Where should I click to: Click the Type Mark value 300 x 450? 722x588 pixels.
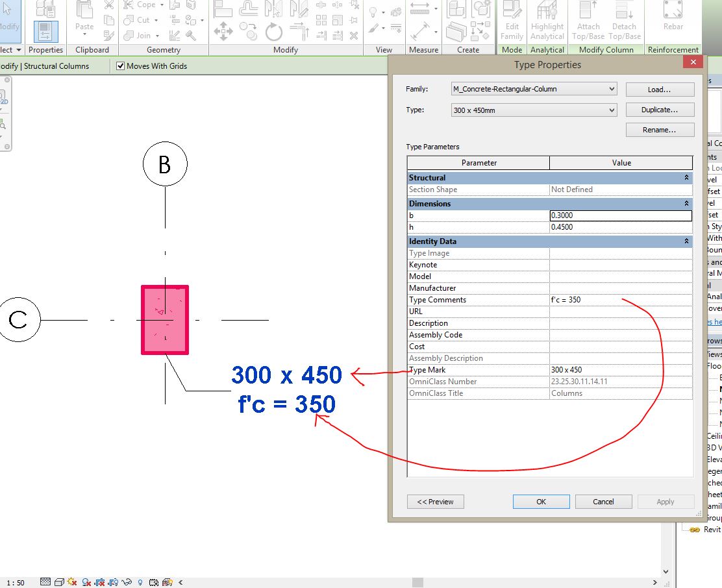click(621, 370)
